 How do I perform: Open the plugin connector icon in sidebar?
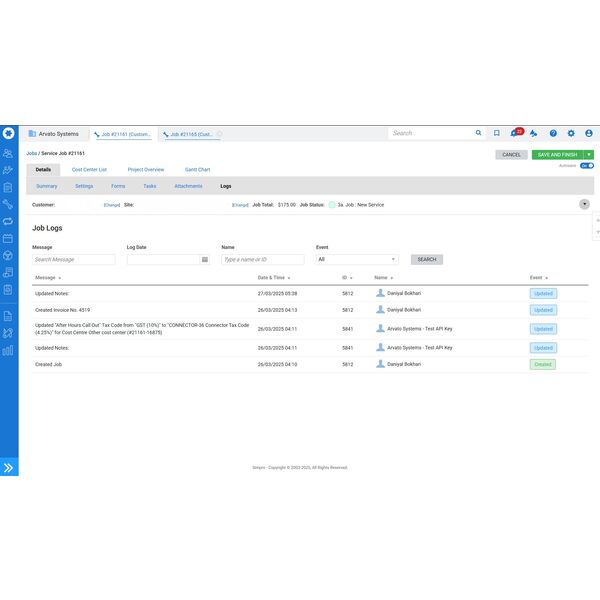tap(8, 333)
